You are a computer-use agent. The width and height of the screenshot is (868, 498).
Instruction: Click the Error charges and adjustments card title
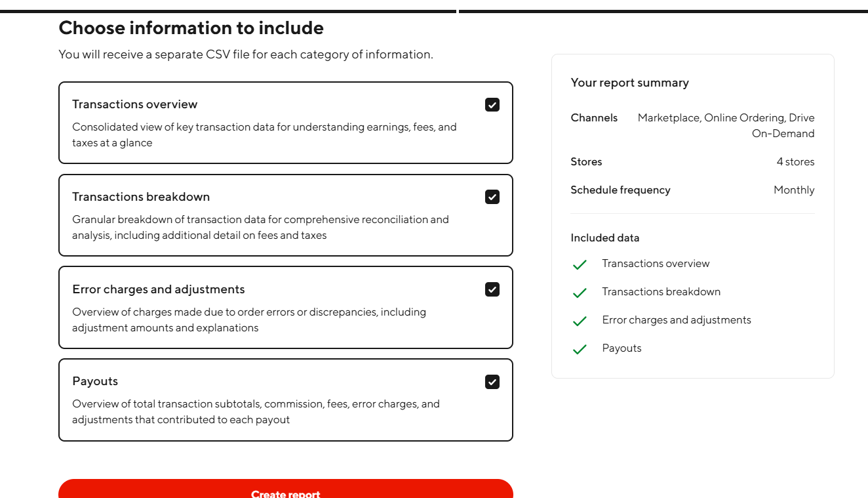159,289
